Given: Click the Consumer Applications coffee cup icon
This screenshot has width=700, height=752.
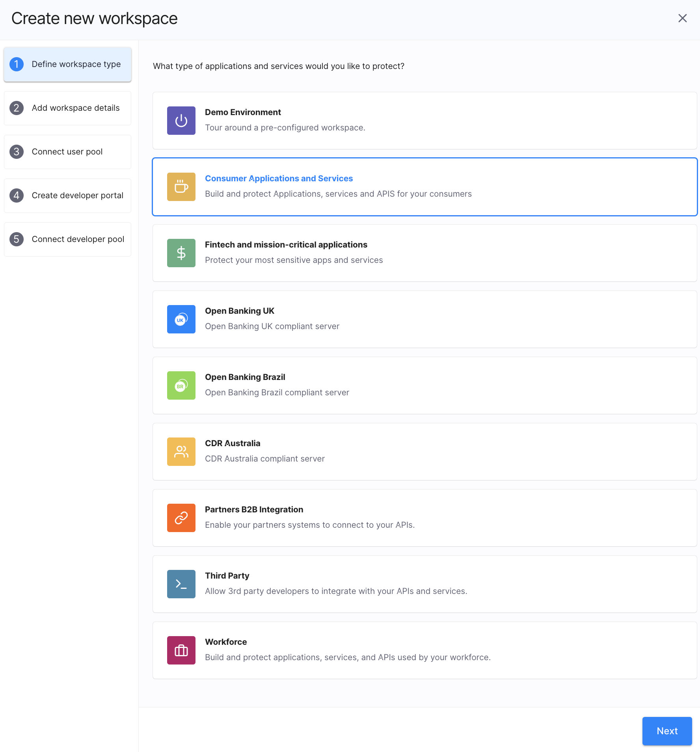Looking at the screenshot, I should pos(181,187).
